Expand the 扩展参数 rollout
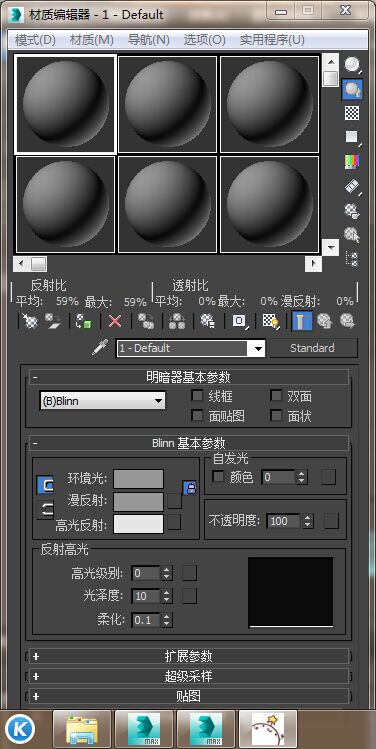This screenshot has height=749, width=376. tap(189, 656)
